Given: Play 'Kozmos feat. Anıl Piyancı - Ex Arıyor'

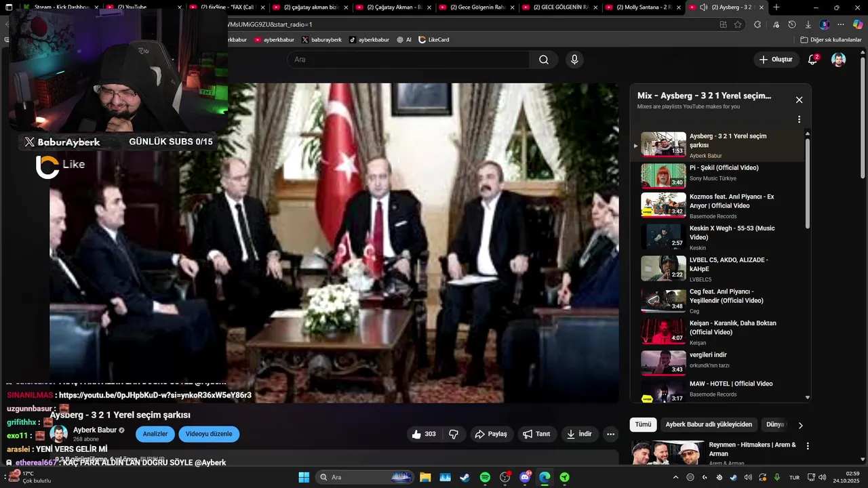Looking at the screenshot, I should 719,205.
